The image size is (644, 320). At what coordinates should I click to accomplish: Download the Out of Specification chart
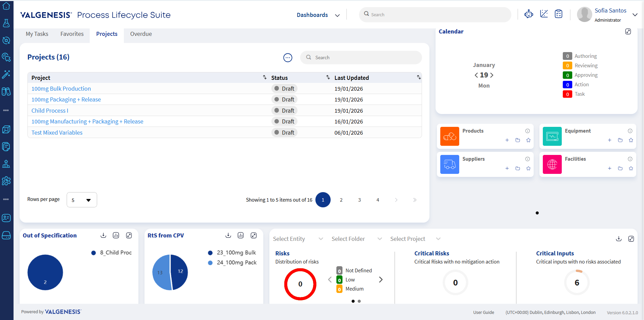pos(104,235)
